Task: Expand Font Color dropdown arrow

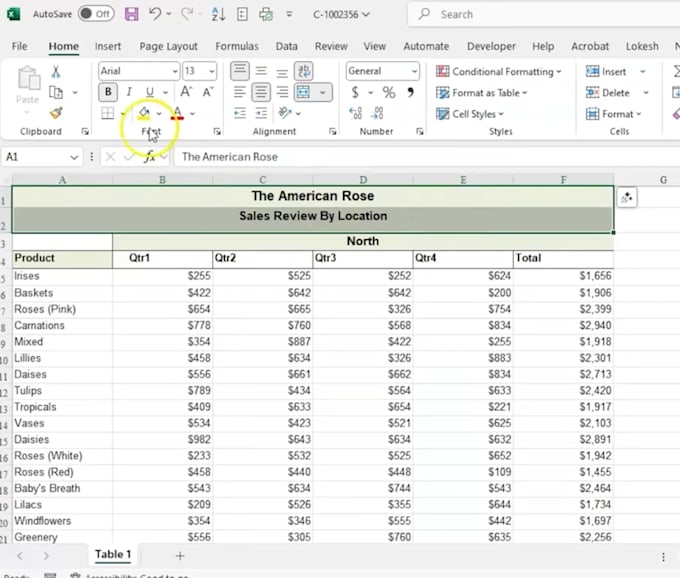Action: (192, 114)
